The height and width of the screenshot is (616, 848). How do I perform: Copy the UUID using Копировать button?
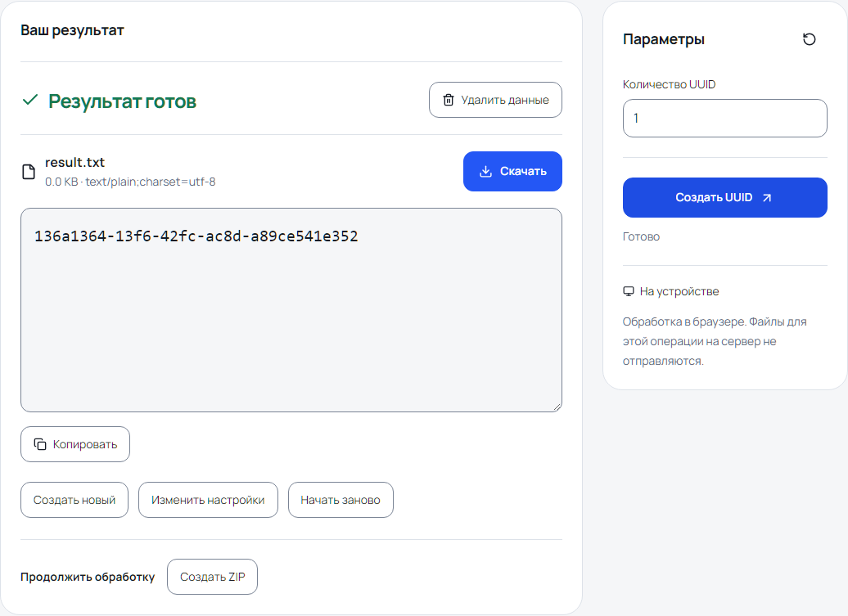tap(75, 444)
